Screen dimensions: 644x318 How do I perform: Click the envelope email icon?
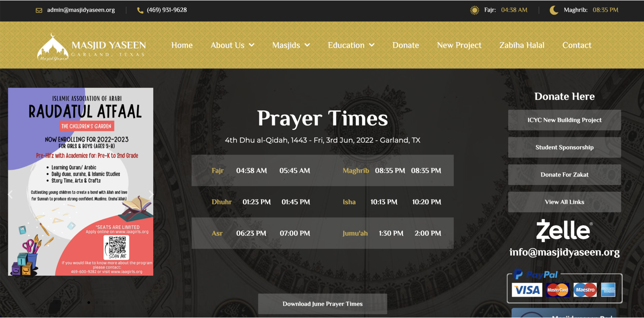[39, 10]
